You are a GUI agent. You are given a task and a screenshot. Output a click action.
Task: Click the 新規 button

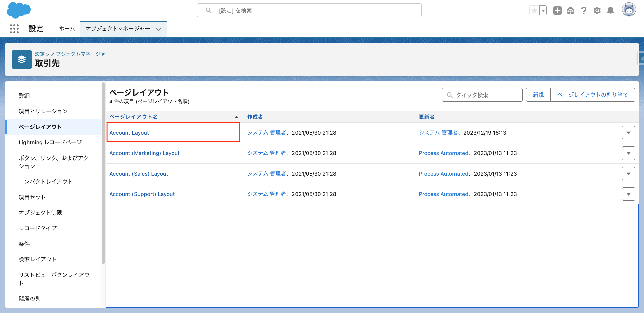click(538, 95)
